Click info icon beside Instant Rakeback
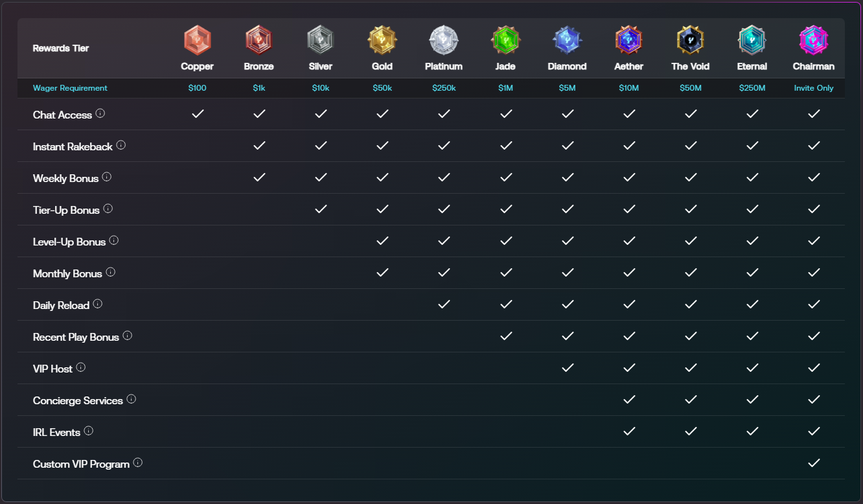 click(x=121, y=145)
